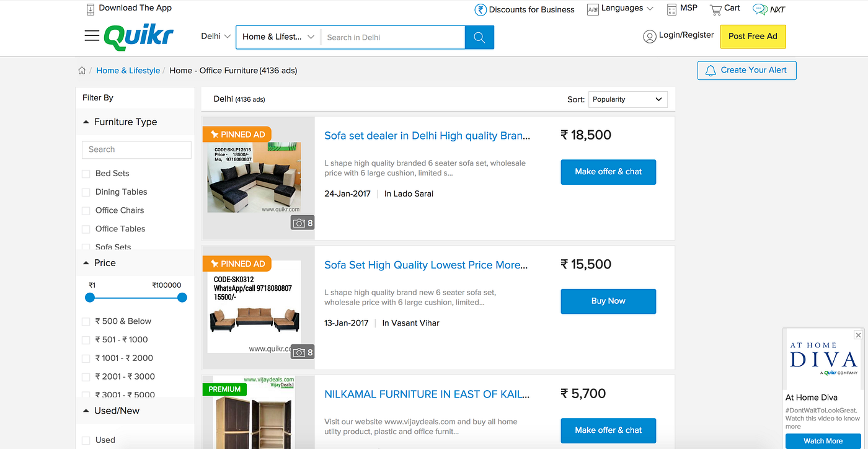The image size is (868, 449).
Task: Click photo count camera icon on ₹15,500 sofa
Action: (299, 352)
